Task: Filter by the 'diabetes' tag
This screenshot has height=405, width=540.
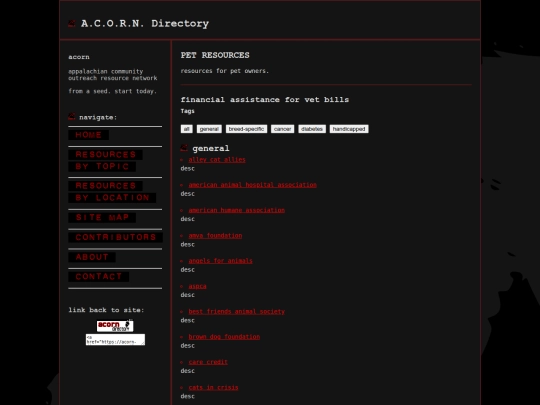Action: pyautogui.click(x=312, y=129)
